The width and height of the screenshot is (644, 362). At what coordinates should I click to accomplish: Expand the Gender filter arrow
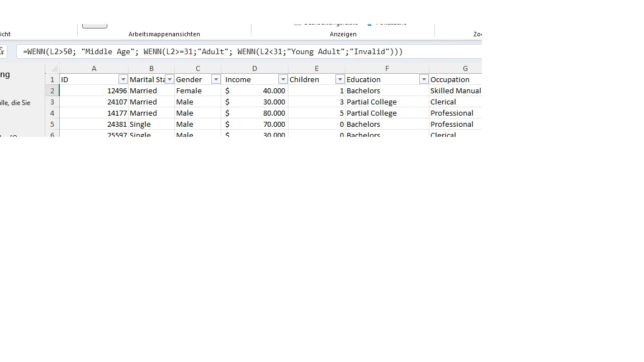[216, 79]
